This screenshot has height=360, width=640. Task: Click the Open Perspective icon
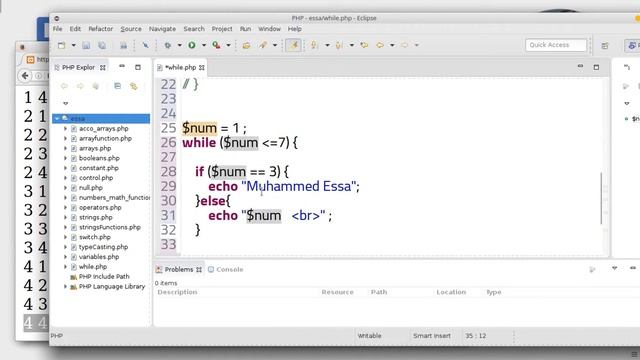click(x=605, y=46)
